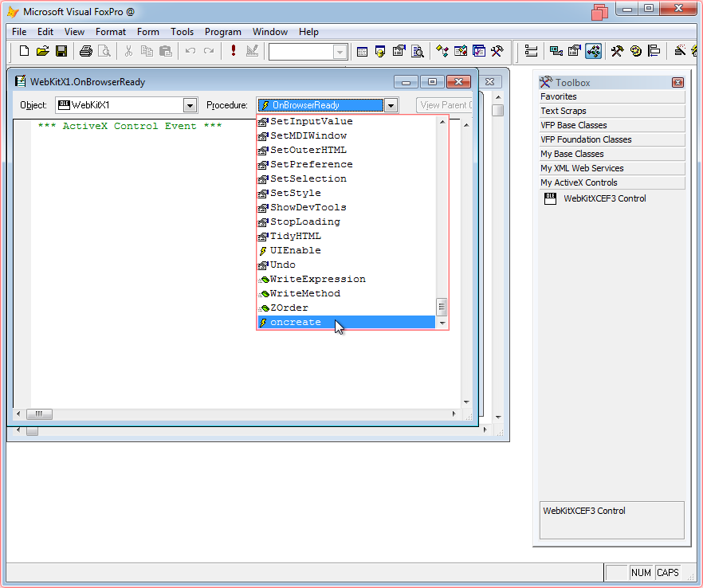The width and height of the screenshot is (703, 588).
Task: Select StopLoading in procedure list
Action: point(346,221)
